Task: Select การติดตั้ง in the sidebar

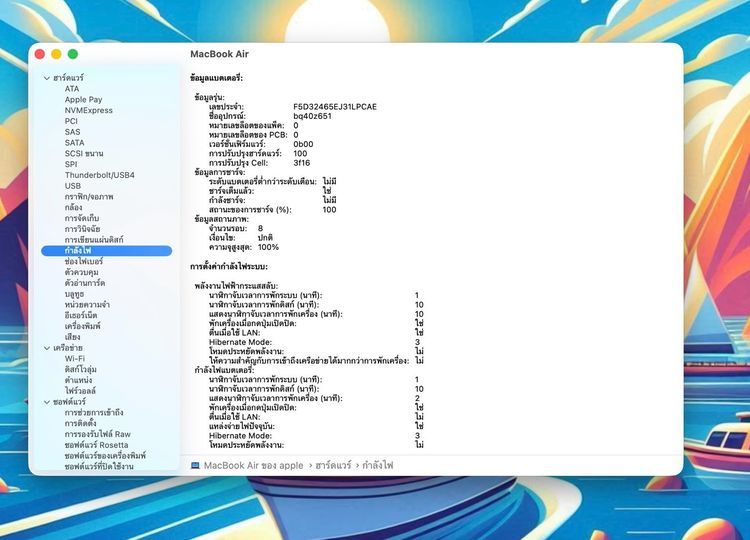Action: coord(80,424)
